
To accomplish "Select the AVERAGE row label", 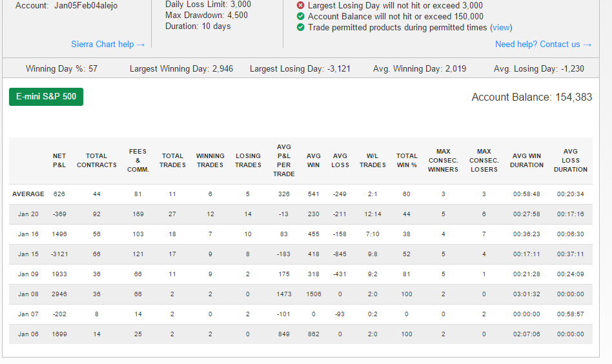I will coord(28,194).
